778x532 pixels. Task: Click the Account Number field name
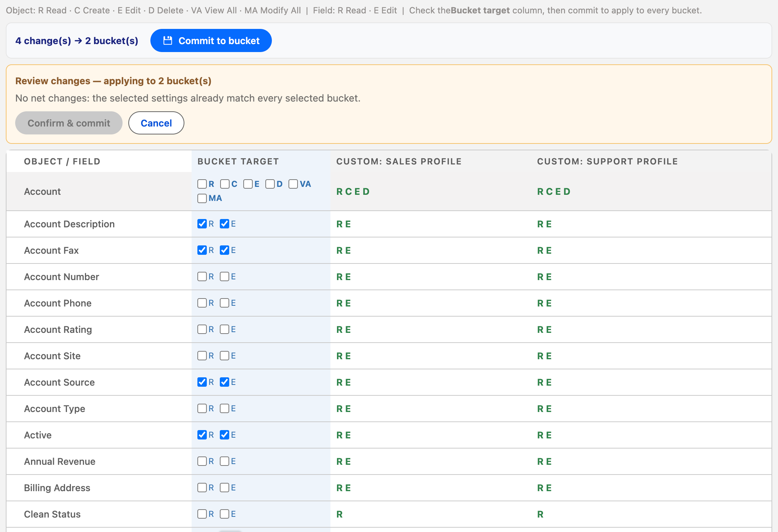(61, 277)
